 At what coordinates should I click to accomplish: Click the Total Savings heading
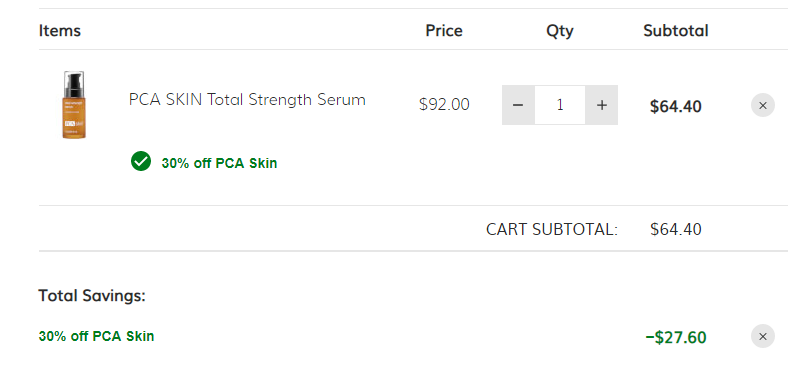pyautogui.click(x=92, y=296)
